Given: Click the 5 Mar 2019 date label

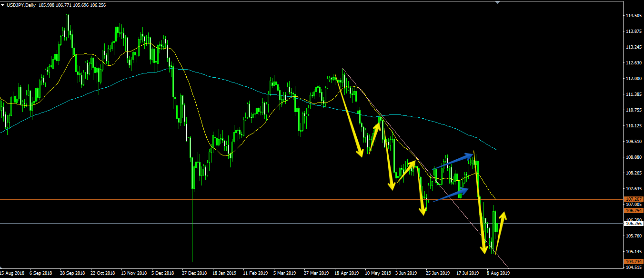Looking at the screenshot, I should point(285,274).
